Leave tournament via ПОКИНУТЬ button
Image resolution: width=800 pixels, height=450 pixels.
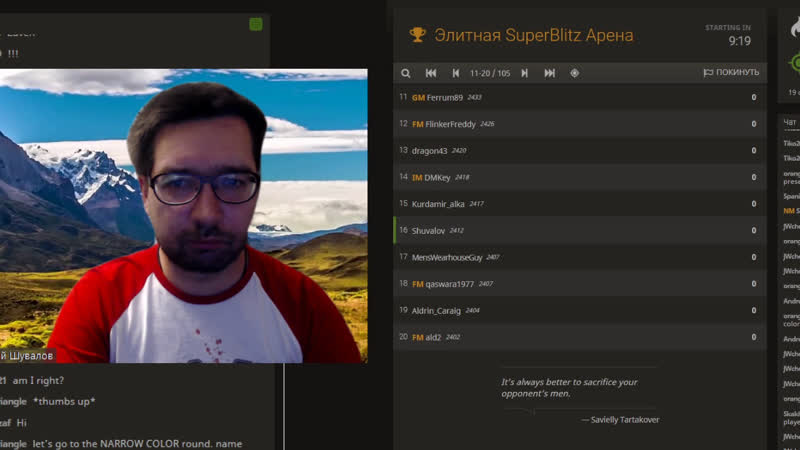coord(731,72)
